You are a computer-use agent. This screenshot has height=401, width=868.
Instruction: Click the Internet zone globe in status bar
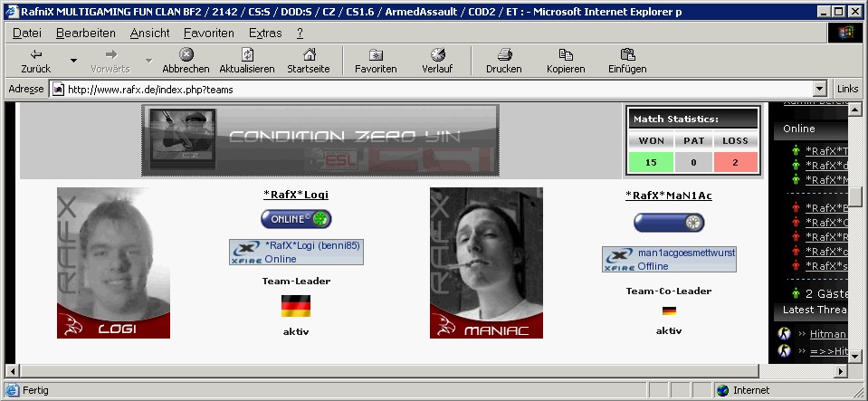(722, 390)
